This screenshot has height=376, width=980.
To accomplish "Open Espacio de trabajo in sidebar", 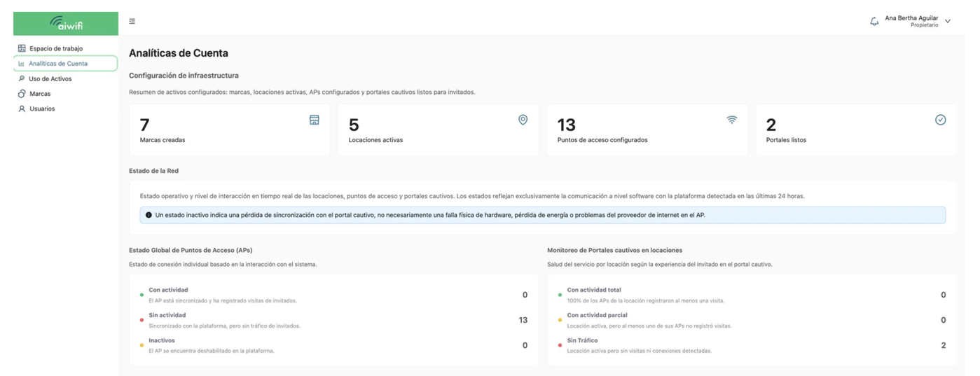I will click(x=56, y=48).
